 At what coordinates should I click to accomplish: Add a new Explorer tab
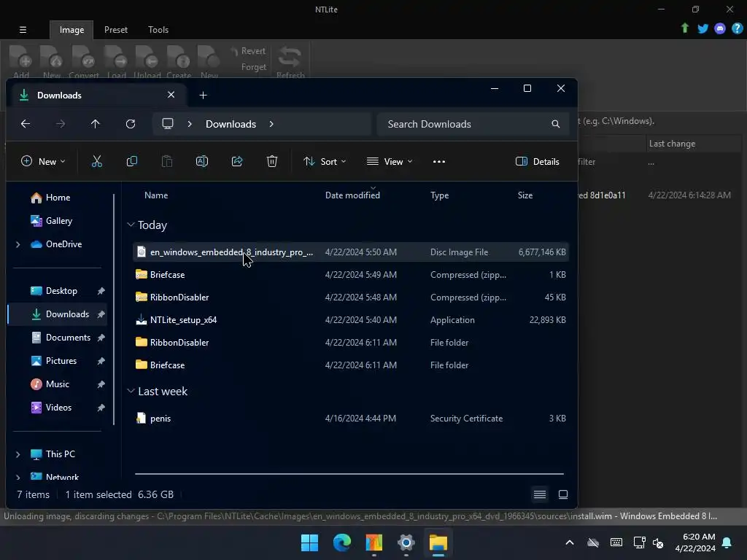203,96
